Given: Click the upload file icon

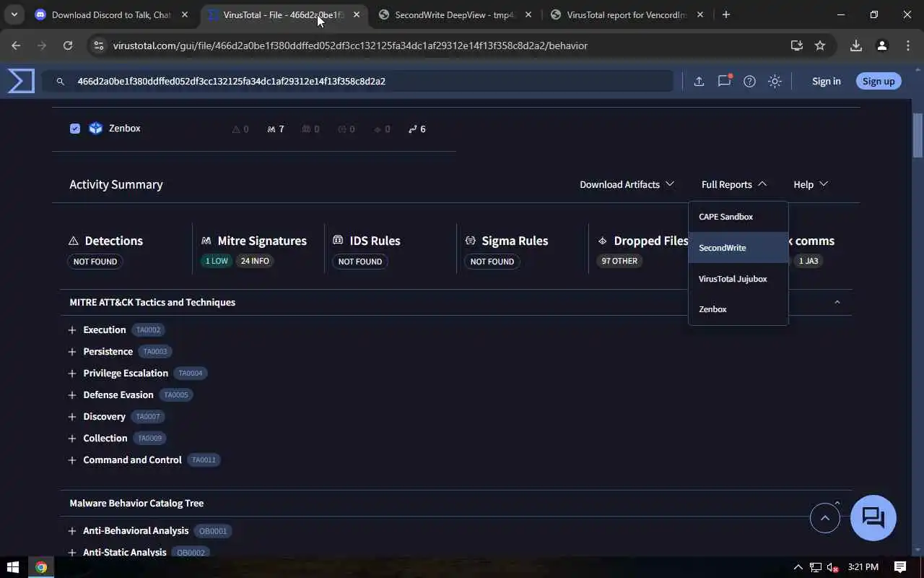Looking at the screenshot, I should [x=699, y=82].
